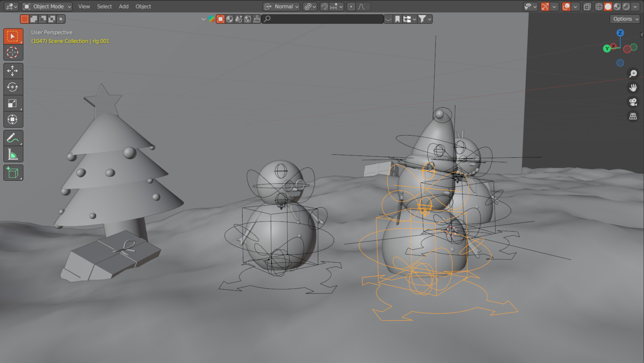Open object visibility and selectability dropdown
644x363 pixels.
pos(530,6)
